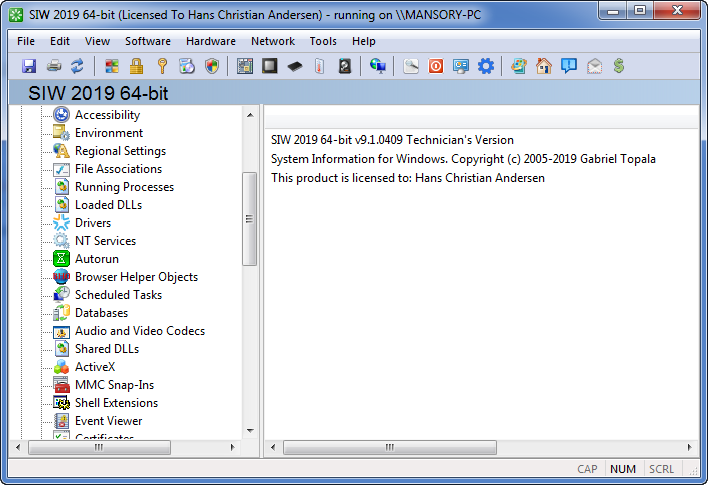Select File Associations tree item
The width and height of the screenshot is (708, 485).
[x=118, y=169]
